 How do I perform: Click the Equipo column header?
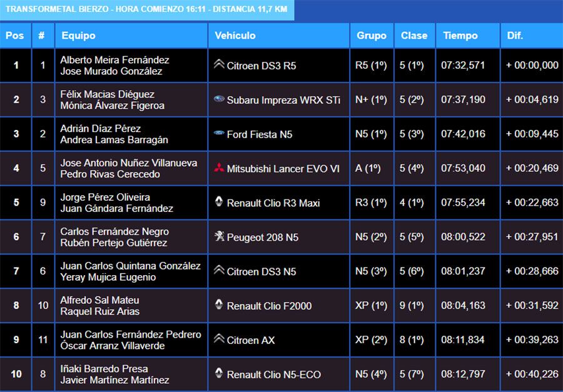[x=79, y=36]
